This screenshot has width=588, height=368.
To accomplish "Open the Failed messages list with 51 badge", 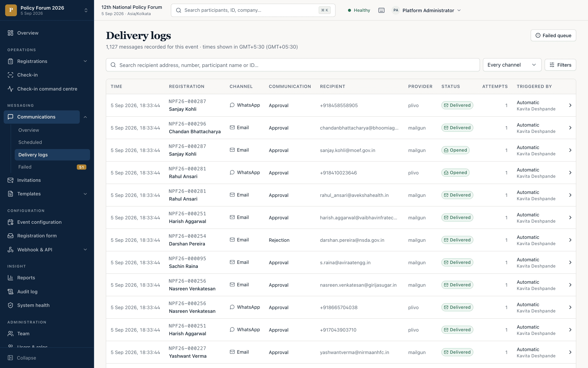I will (x=52, y=167).
